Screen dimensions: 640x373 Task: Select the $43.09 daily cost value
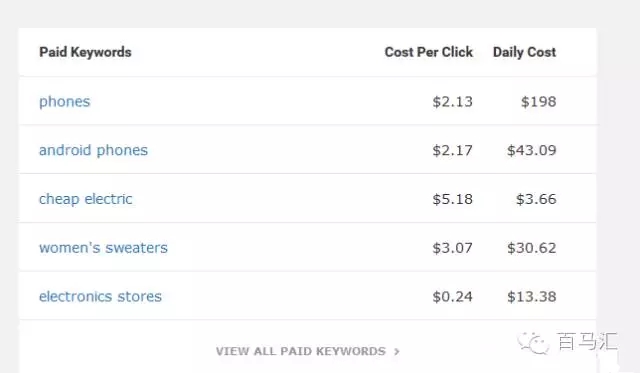532,151
